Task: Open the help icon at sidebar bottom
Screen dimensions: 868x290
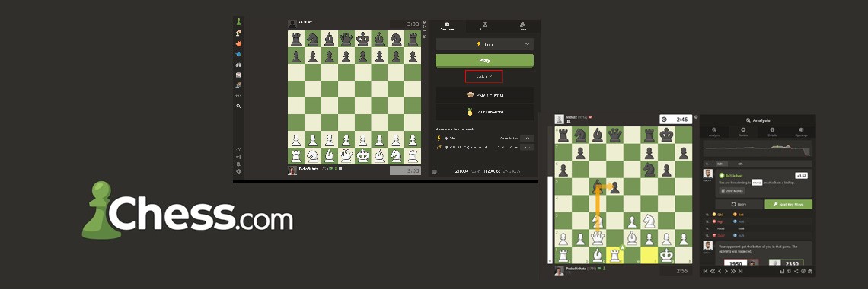Action: [238, 171]
